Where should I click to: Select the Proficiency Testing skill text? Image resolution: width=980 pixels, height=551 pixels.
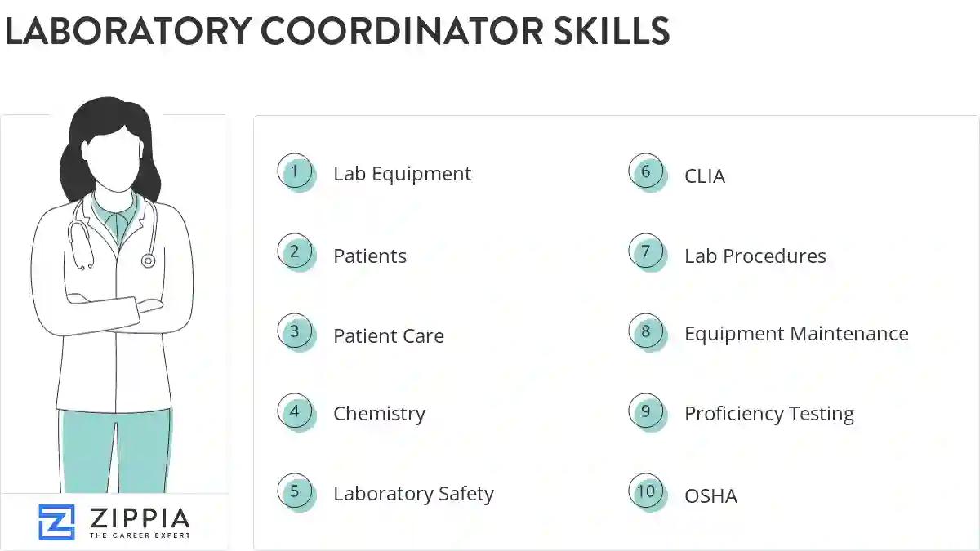coord(768,414)
